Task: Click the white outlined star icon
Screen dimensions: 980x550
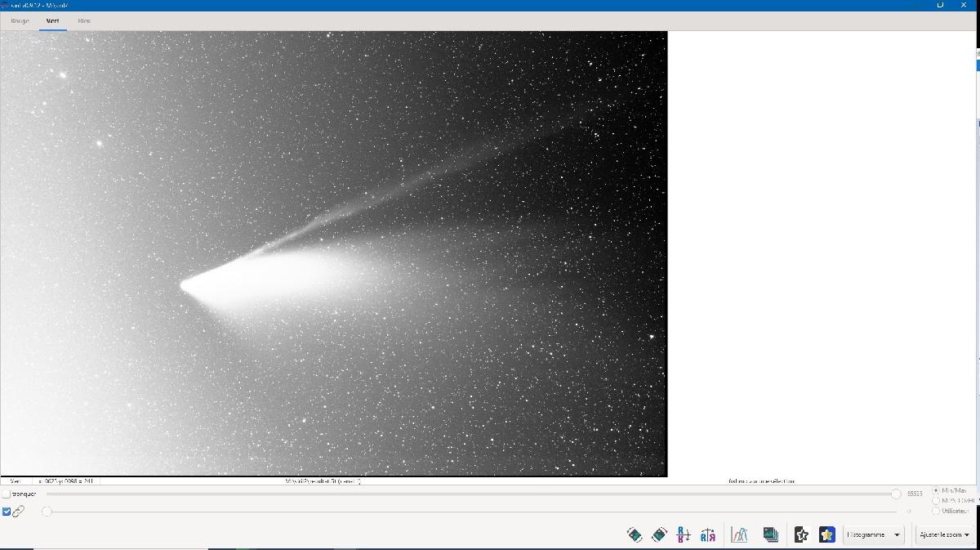Action: (x=801, y=534)
